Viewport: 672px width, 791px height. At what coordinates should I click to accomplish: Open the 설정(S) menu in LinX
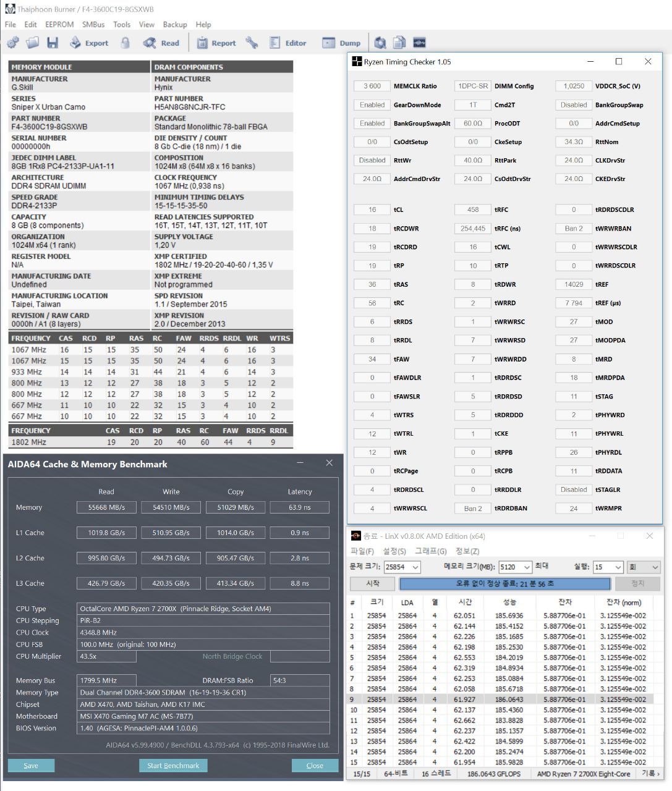[394, 551]
